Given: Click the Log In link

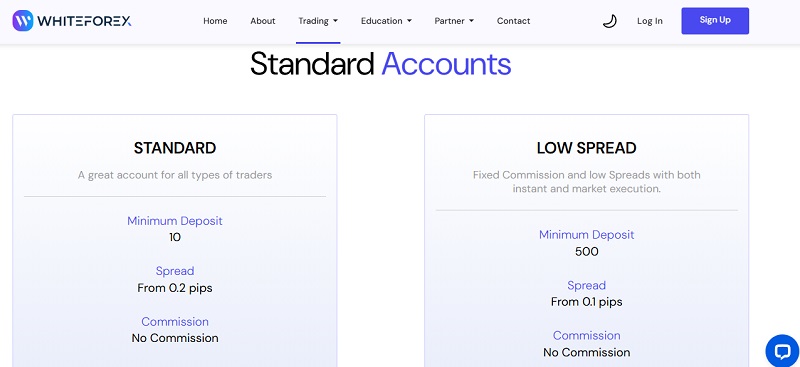Looking at the screenshot, I should (649, 21).
